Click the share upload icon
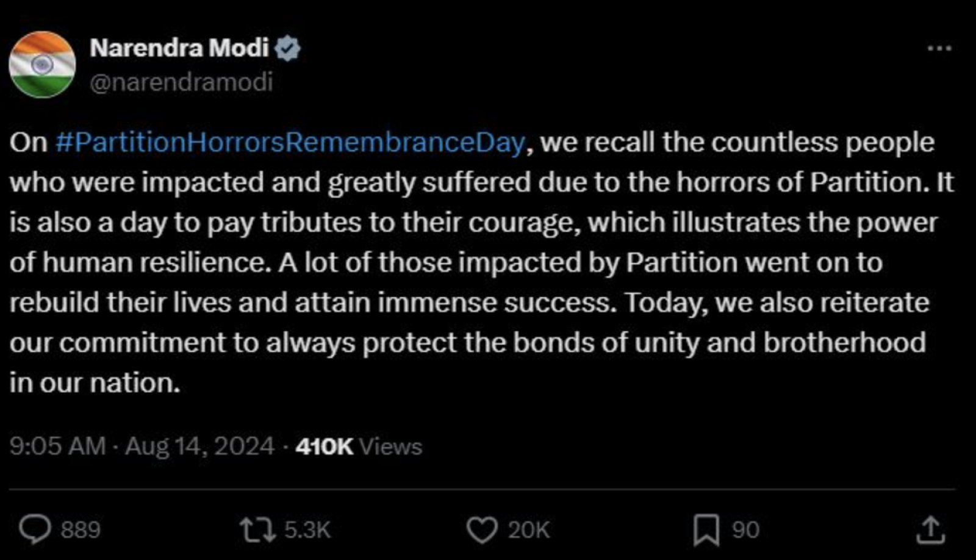The width and height of the screenshot is (976, 560). click(x=930, y=529)
